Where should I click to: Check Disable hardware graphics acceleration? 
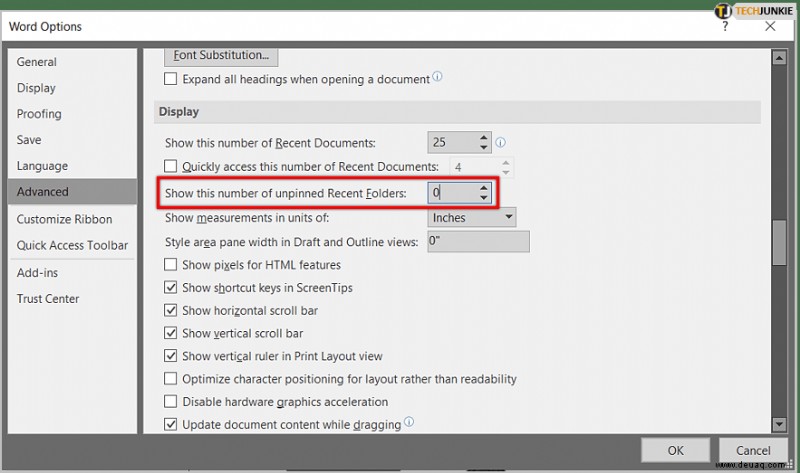(170, 402)
